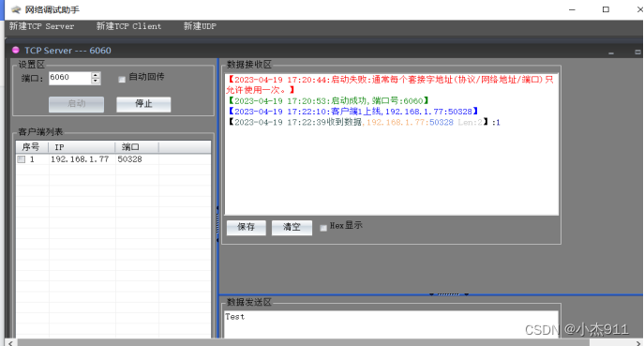Save received data with 保存 button
Image resolution: width=644 pixels, height=346 pixels.
246,227
